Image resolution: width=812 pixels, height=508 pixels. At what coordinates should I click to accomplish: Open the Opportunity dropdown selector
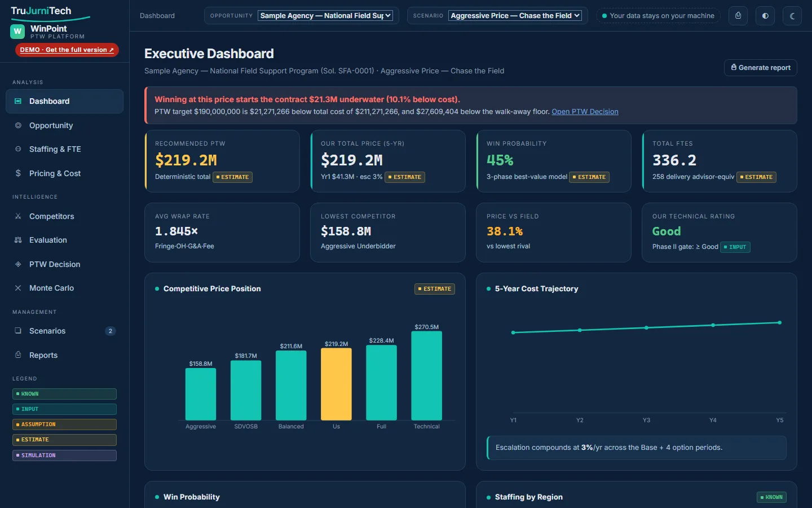click(x=325, y=16)
